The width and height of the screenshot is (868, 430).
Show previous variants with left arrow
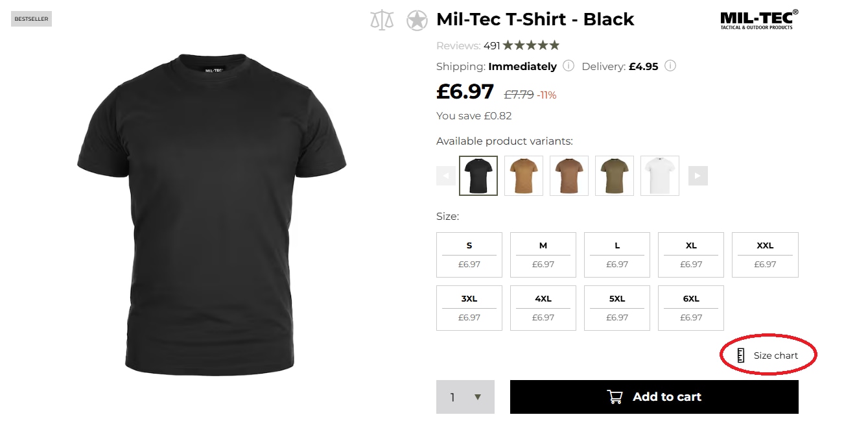point(445,175)
